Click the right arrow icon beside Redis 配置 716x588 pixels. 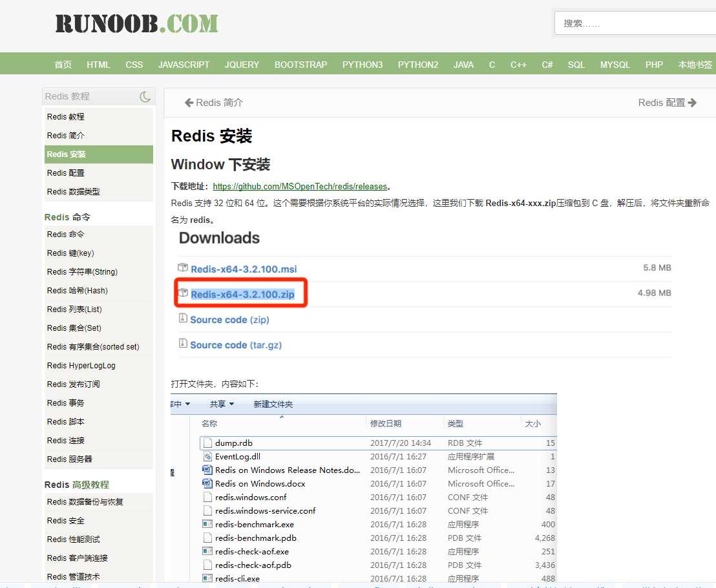coord(692,103)
